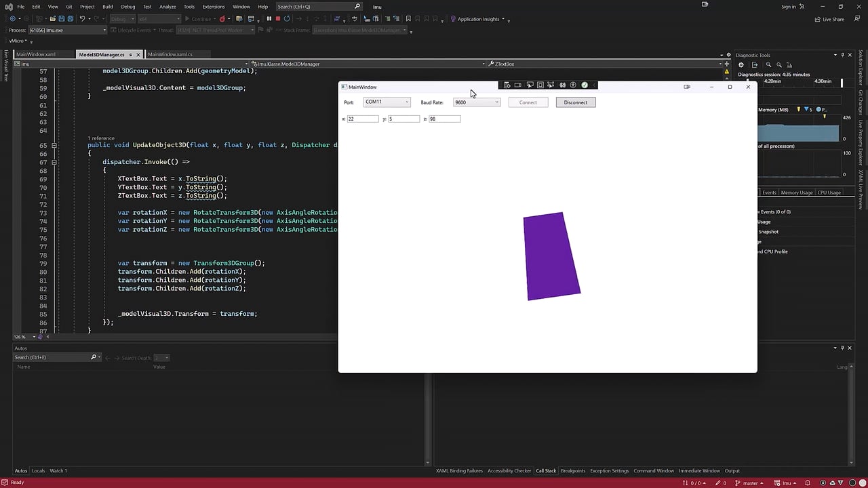Pause execution with the Break All icon

click(269, 19)
